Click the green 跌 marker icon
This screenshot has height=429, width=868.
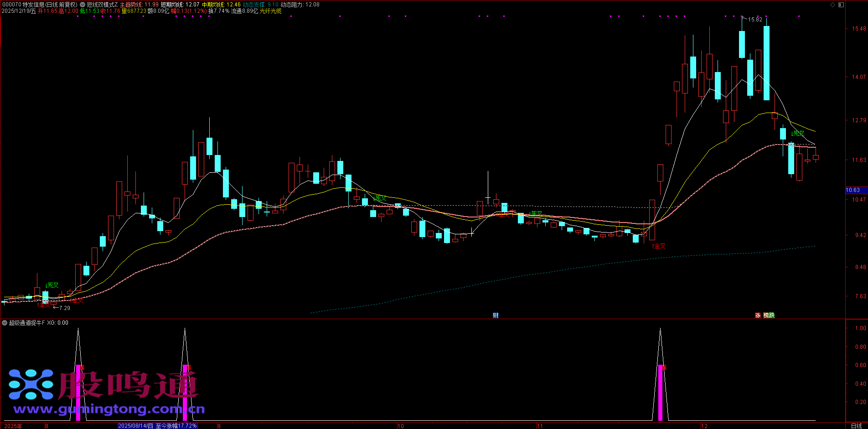click(772, 315)
